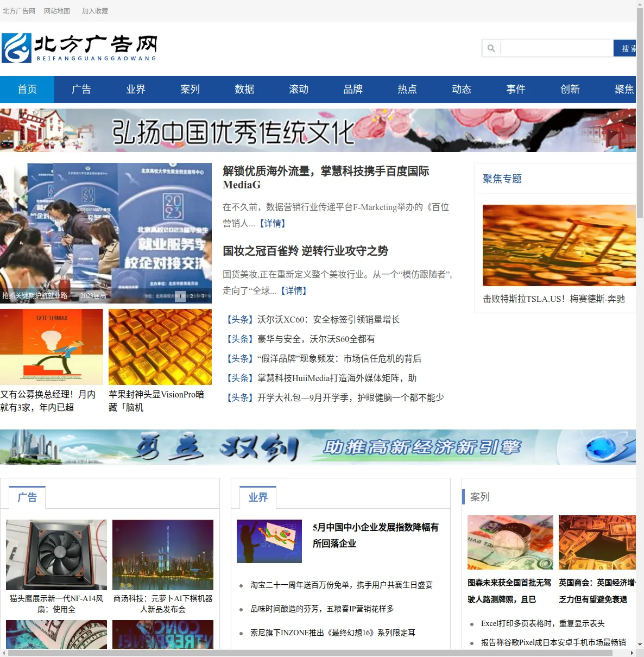Click the 北方广告网 site logo

coord(79,48)
